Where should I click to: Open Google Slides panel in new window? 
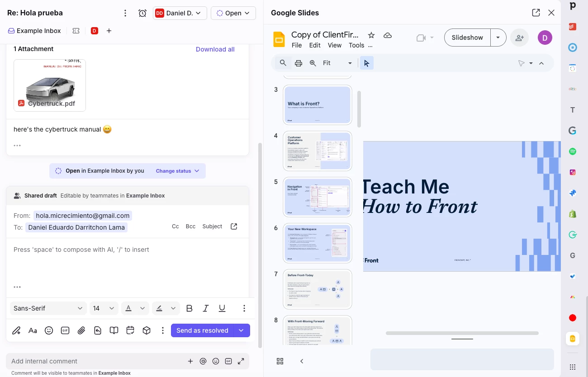(536, 13)
